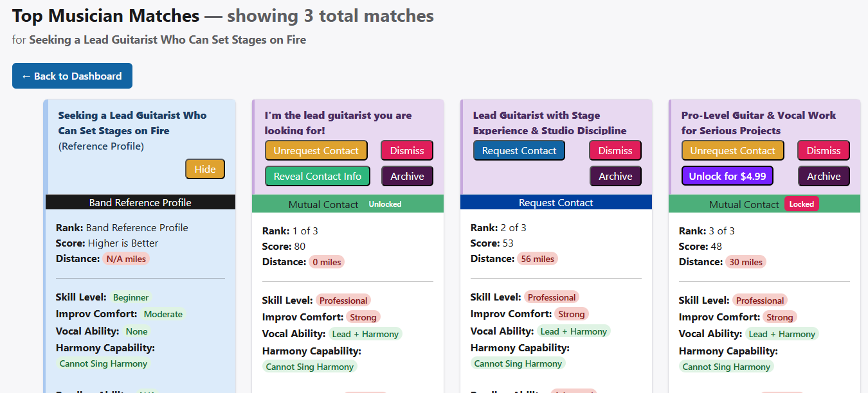The image size is (868, 393).
Task: Click the Back to Dashboard button
Action: [x=72, y=76]
